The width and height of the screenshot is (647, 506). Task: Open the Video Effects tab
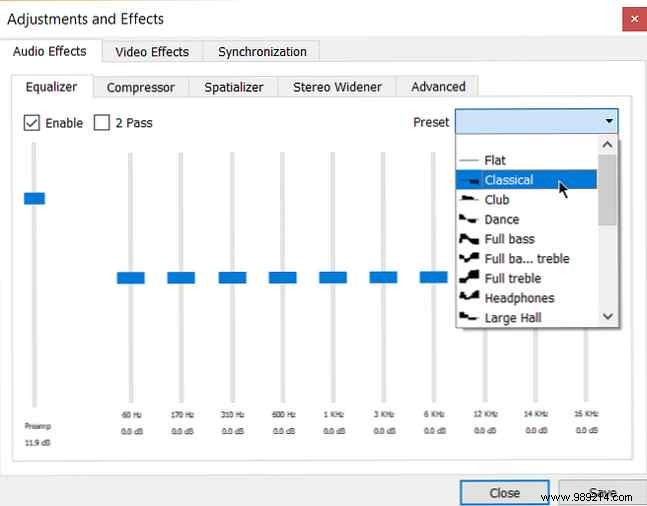[x=152, y=52]
